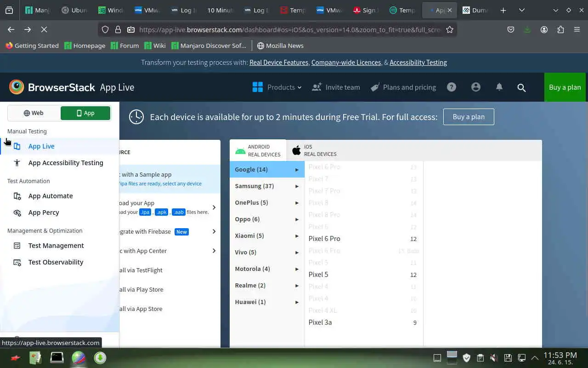
Task: Click green Buy a plan header button
Action: [565, 87]
